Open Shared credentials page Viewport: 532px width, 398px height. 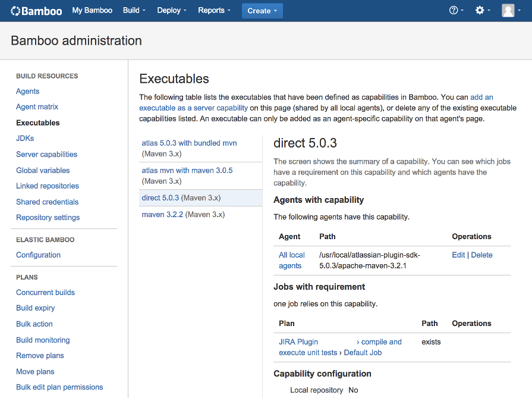(x=47, y=202)
